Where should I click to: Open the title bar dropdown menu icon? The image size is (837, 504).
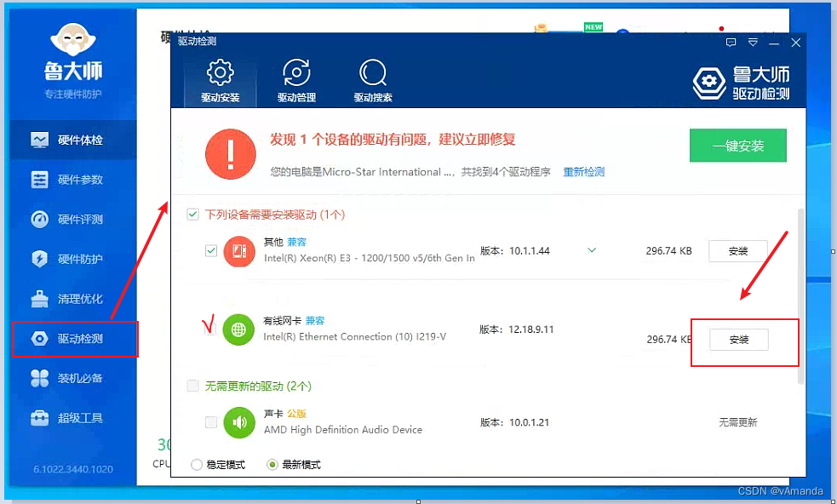753,43
